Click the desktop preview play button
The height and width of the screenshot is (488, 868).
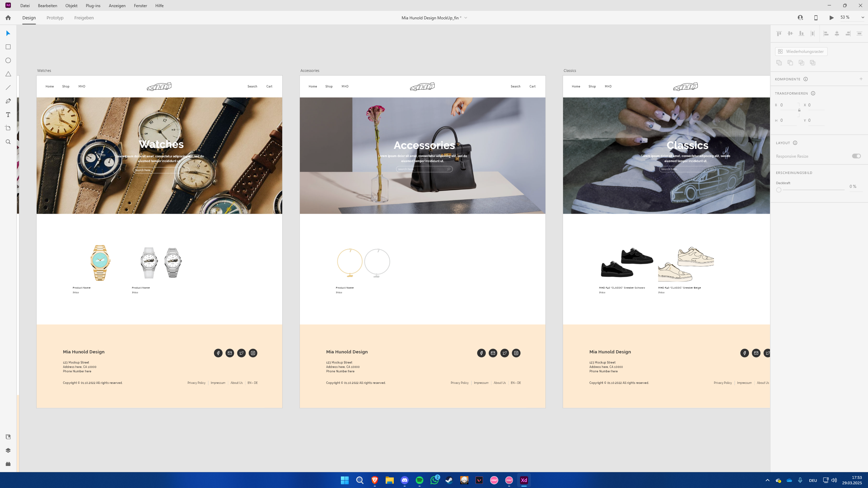coord(831,18)
